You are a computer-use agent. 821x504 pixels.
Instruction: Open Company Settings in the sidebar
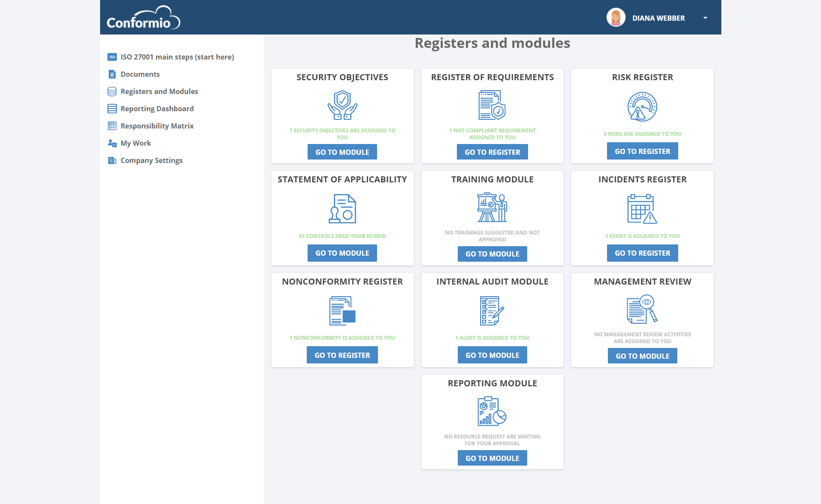(151, 160)
